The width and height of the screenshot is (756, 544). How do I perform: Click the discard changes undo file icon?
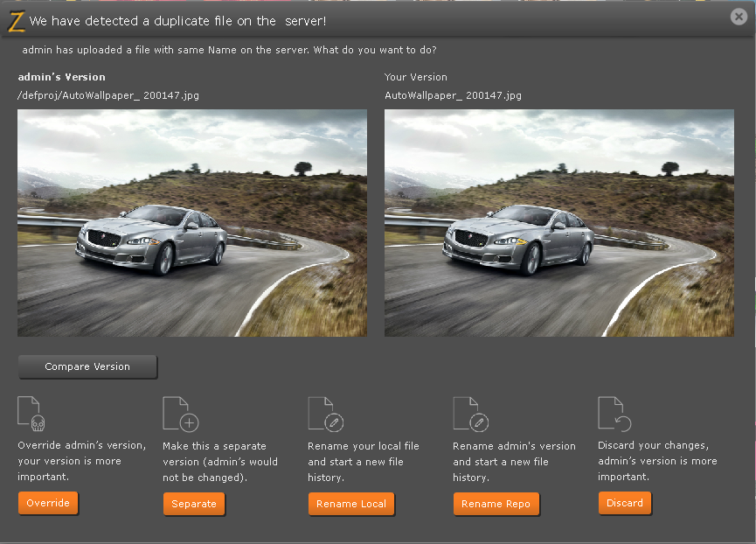[x=614, y=414]
